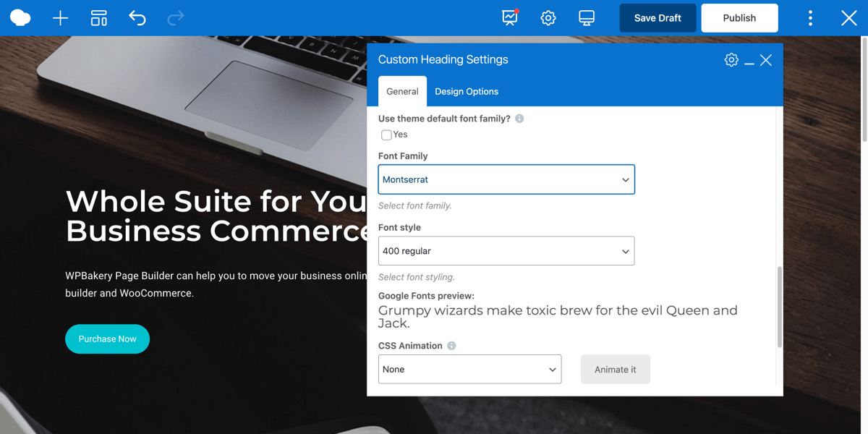Image resolution: width=868 pixels, height=434 pixels.
Task: Click the WPBakery cloud logo icon
Action: tap(20, 18)
